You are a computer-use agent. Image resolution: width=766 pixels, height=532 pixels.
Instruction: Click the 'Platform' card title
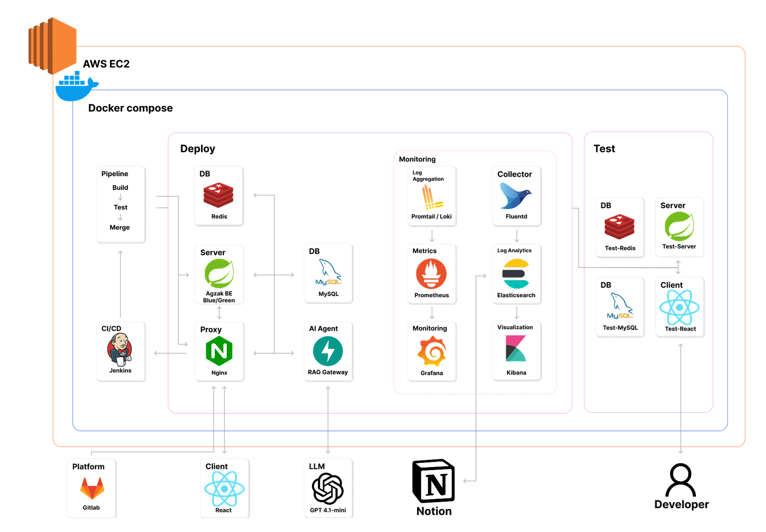click(88, 466)
